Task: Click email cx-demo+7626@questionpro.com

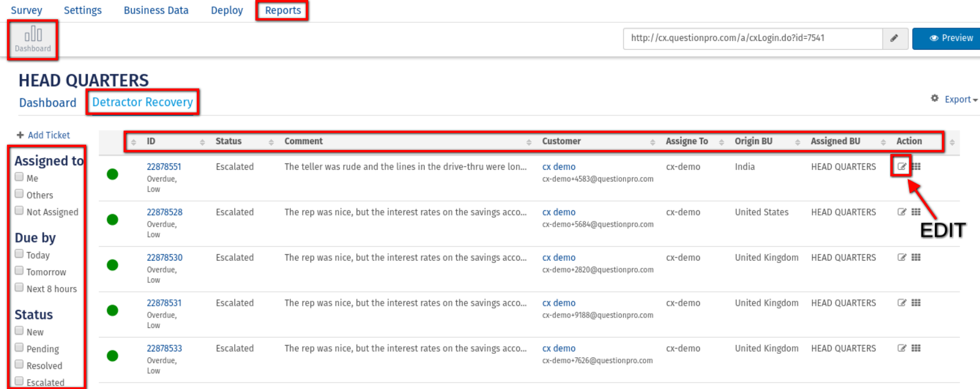Action: pyautogui.click(x=597, y=360)
